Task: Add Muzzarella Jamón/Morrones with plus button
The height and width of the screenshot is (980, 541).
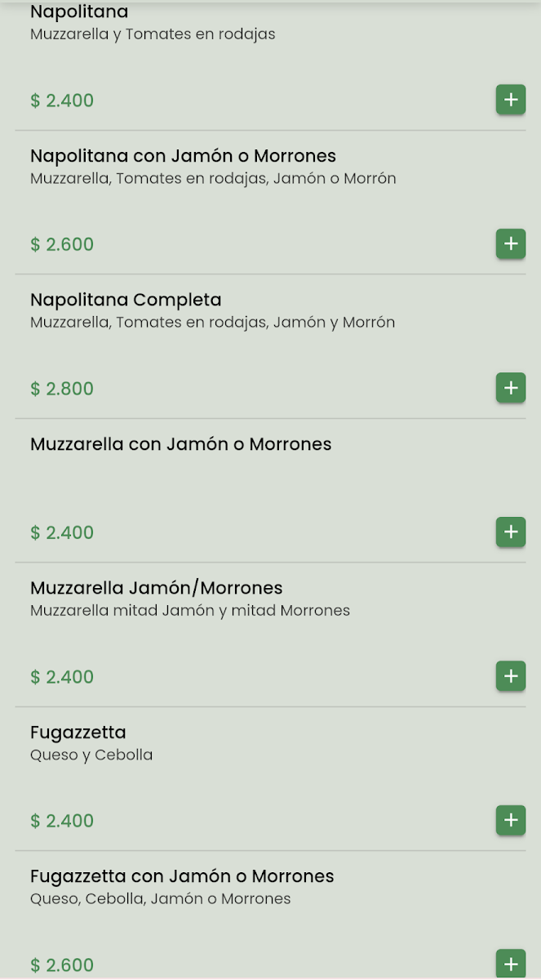Action: pyautogui.click(x=511, y=676)
